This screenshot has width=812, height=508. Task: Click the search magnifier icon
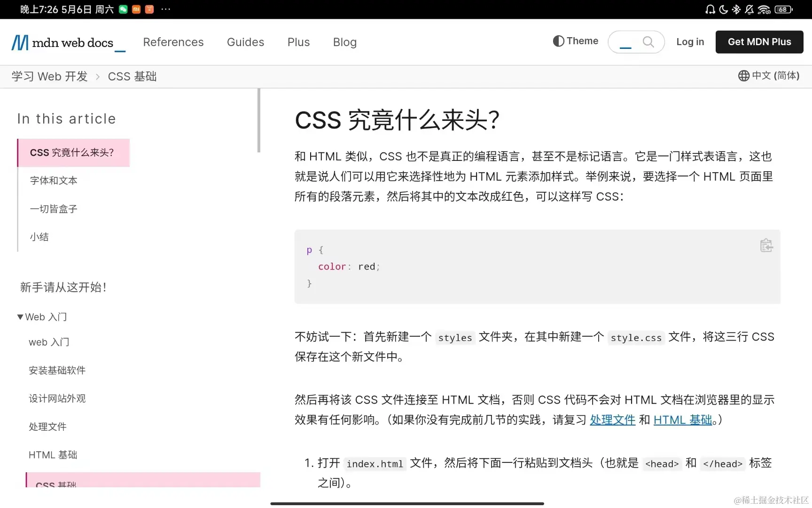(649, 42)
